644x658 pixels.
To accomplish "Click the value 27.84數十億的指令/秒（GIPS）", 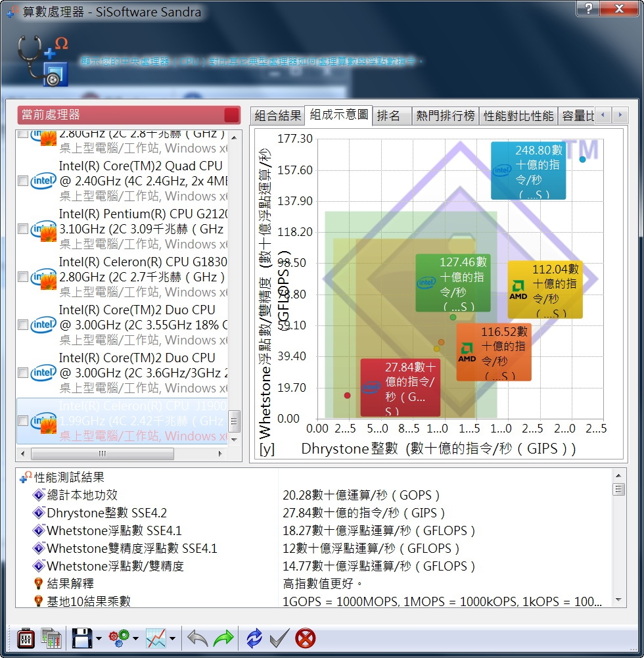I will (x=364, y=513).
